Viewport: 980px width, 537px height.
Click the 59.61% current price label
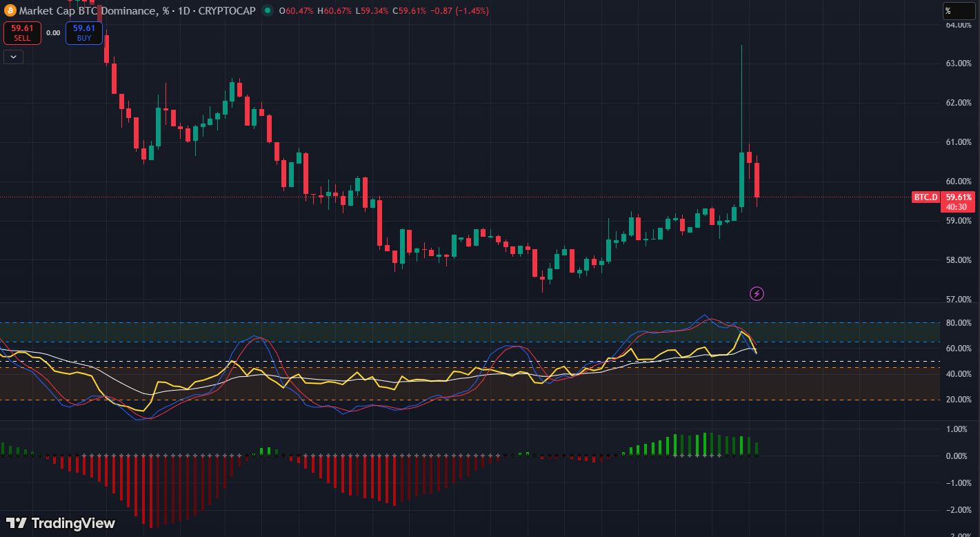point(959,197)
